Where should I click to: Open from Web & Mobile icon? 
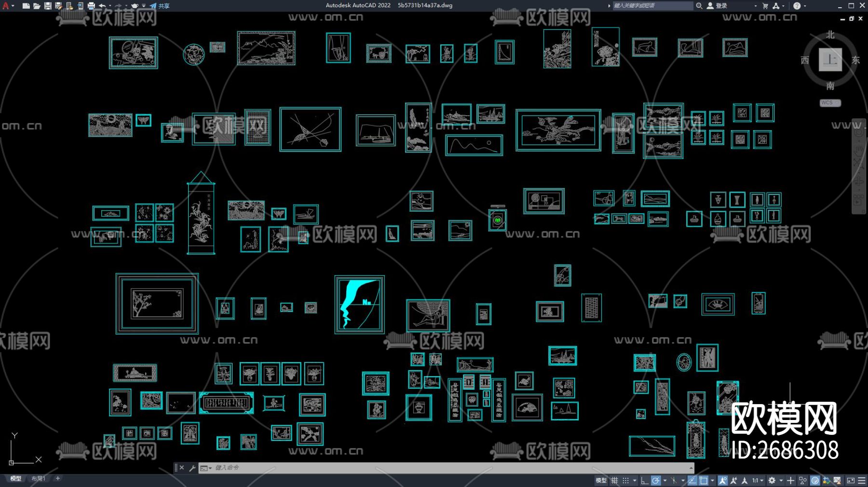69,6
